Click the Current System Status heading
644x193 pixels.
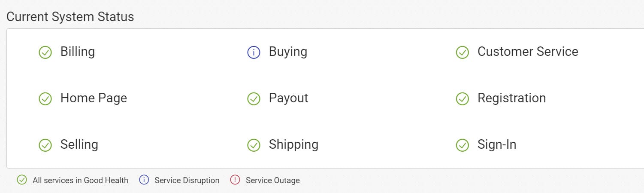[x=70, y=17]
